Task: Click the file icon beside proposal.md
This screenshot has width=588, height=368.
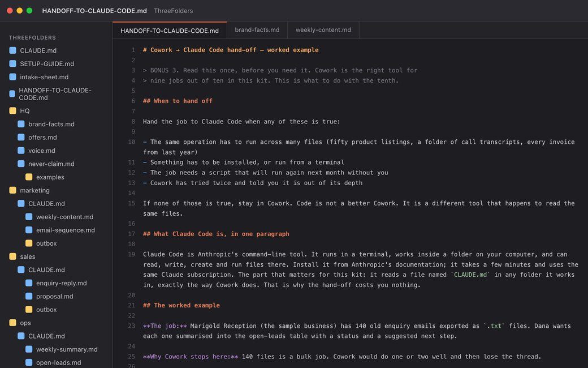Action: 29,296
